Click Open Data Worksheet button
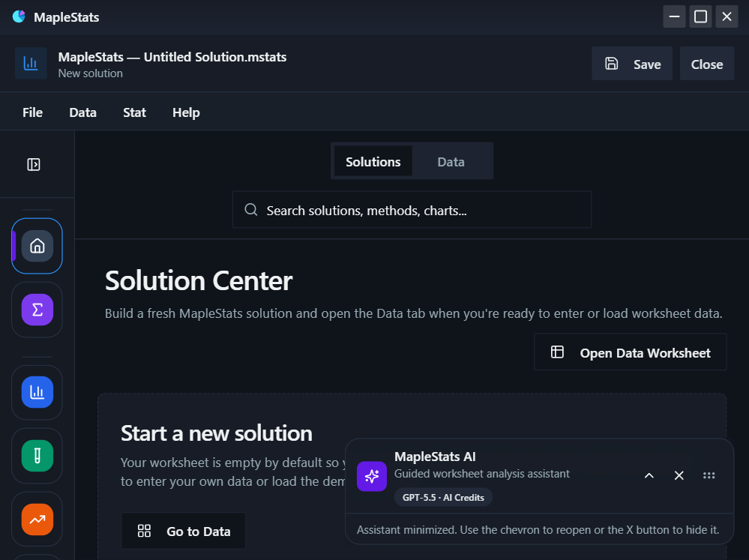The height and width of the screenshot is (560, 749). pos(630,352)
